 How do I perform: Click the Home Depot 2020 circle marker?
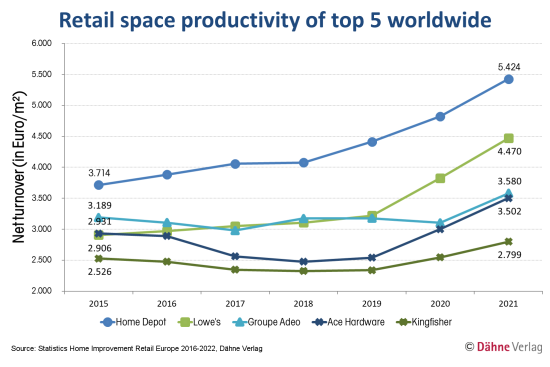click(x=440, y=116)
